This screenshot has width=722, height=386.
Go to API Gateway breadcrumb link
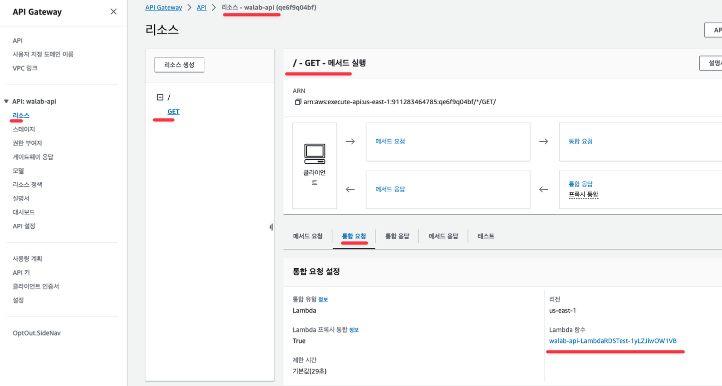[163, 7]
